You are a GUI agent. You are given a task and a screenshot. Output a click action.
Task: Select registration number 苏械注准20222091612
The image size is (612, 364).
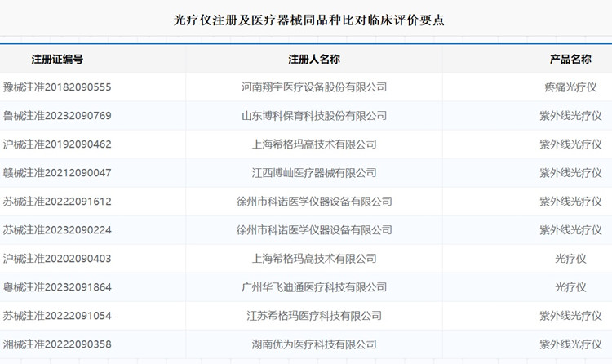[57, 202]
